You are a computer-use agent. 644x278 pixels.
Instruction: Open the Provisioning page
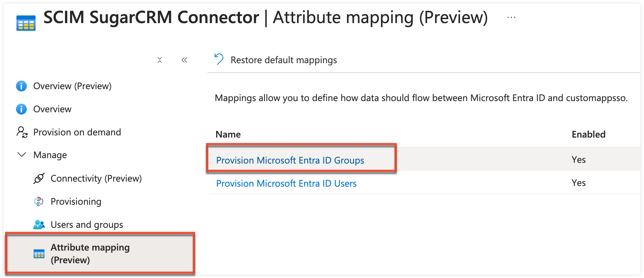pyautogui.click(x=76, y=201)
